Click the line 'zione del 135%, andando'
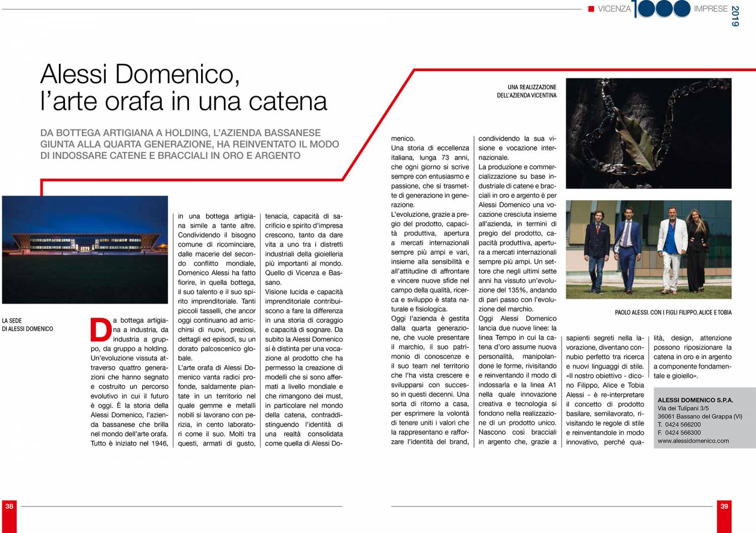 pos(518,290)
